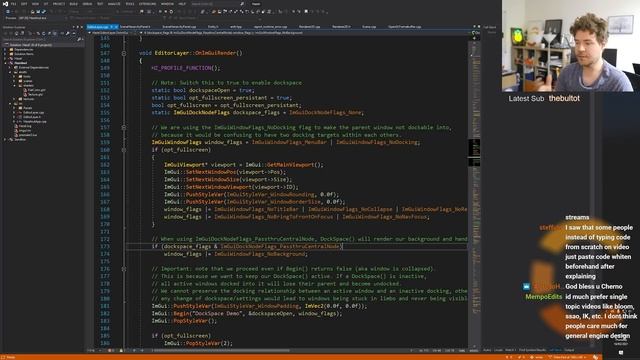Expand the Panels folder
This screenshot has height=360, width=640.
14,108
